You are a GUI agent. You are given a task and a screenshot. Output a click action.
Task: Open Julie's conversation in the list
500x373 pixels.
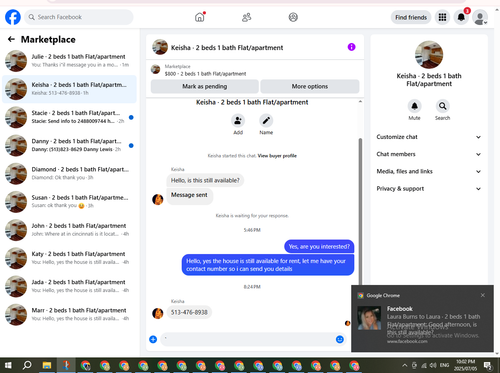[x=69, y=61]
